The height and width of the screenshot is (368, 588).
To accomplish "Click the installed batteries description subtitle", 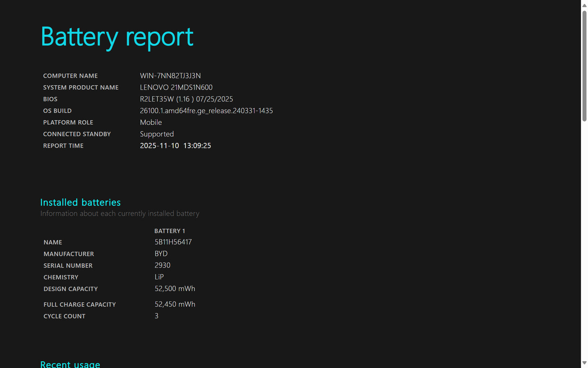I will tap(120, 214).
